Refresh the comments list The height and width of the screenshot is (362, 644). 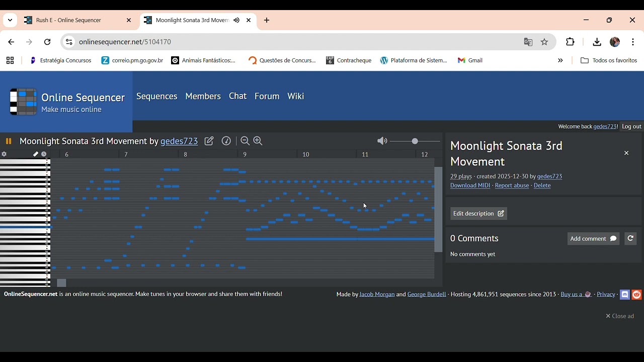[x=630, y=239]
